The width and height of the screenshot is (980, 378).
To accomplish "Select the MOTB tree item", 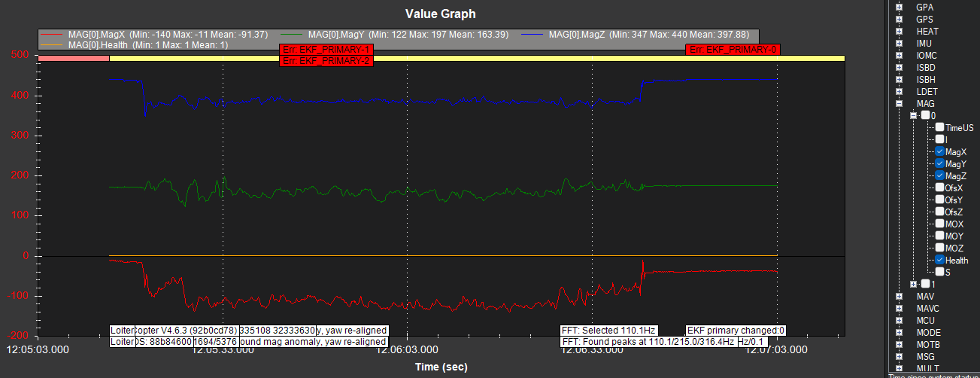I will pyautogui.click(x=927, y=344).
